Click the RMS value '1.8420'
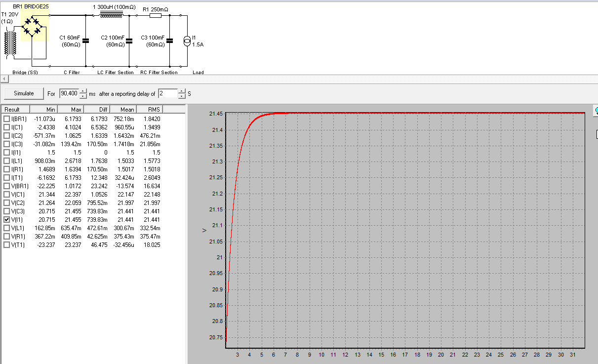The image size is (598, 364). [152, 119]
